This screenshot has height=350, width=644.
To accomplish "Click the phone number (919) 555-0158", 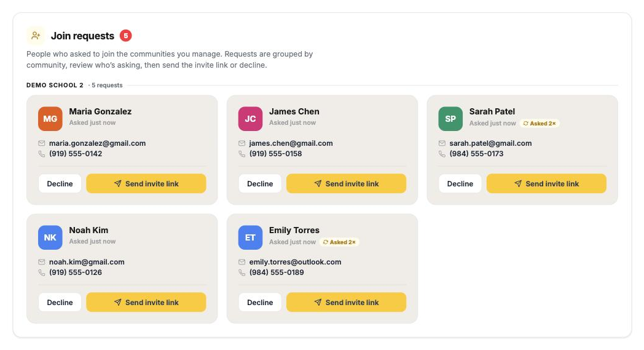I will tap(275, 154).
